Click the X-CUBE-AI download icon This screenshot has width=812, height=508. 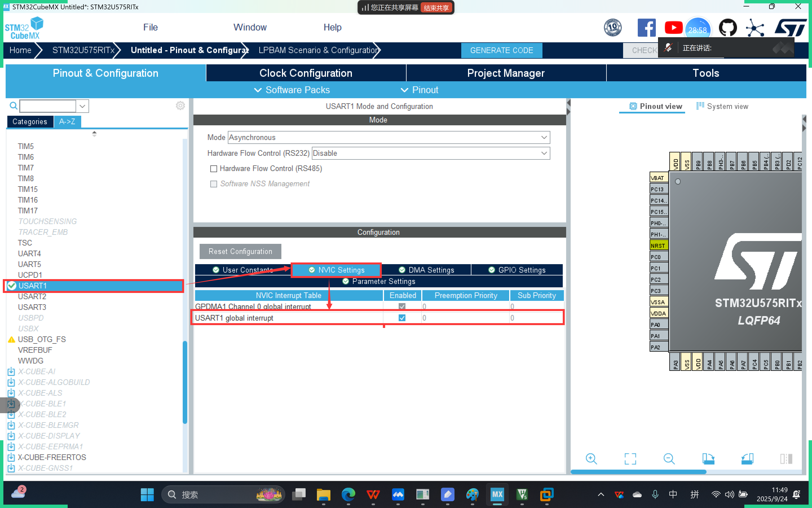(11, 372)
